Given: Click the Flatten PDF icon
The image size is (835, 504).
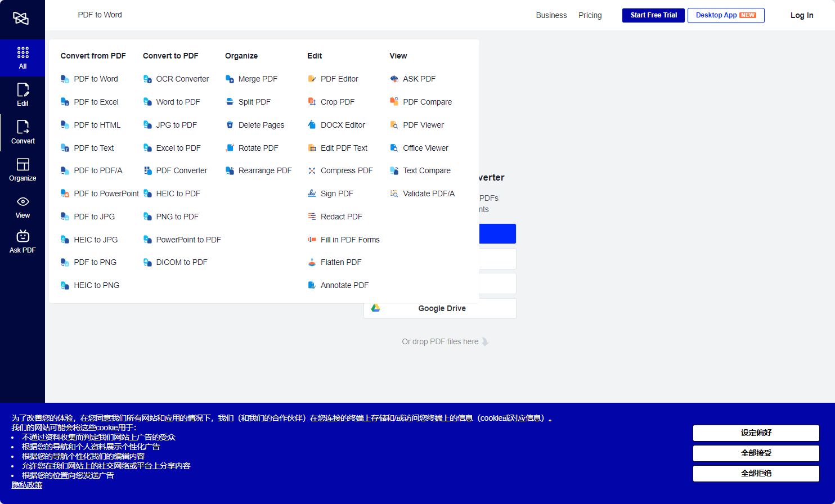Looking at the screenshot, I should pyautogui.click(x=312, y=262).
